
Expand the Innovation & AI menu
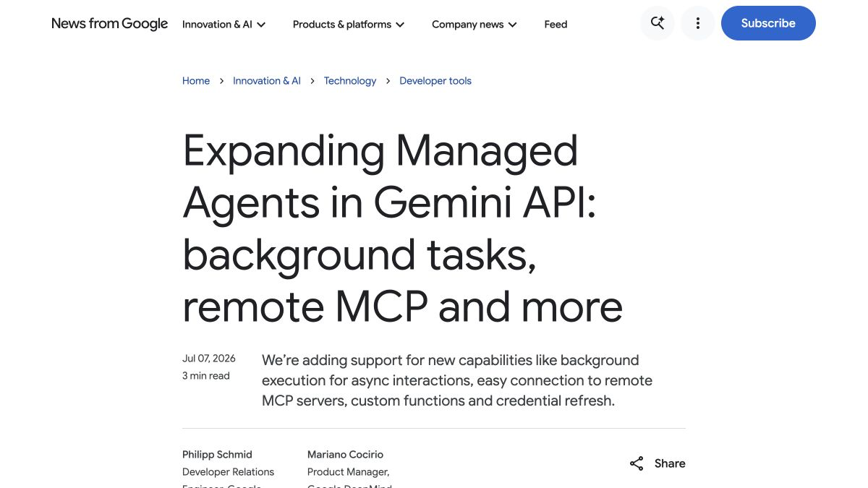224,25
